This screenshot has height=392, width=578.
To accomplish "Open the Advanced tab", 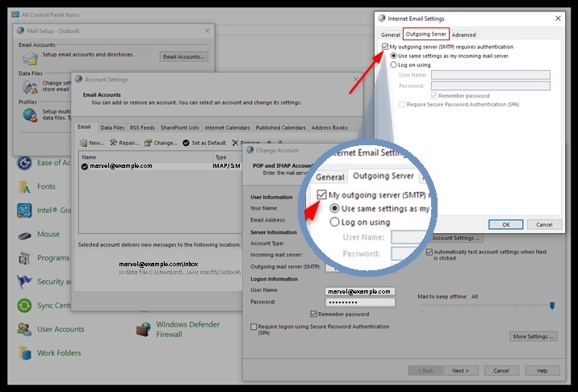I will [463, 35].
